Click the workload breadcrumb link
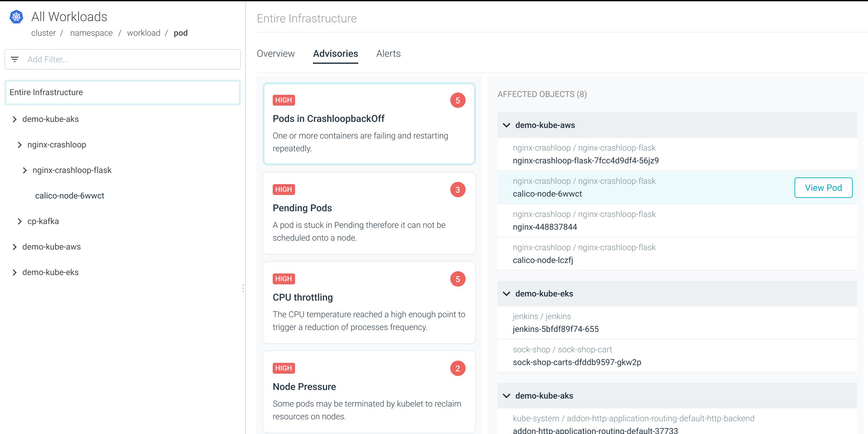This screenshot has height=434, width=868. [143, 33]
